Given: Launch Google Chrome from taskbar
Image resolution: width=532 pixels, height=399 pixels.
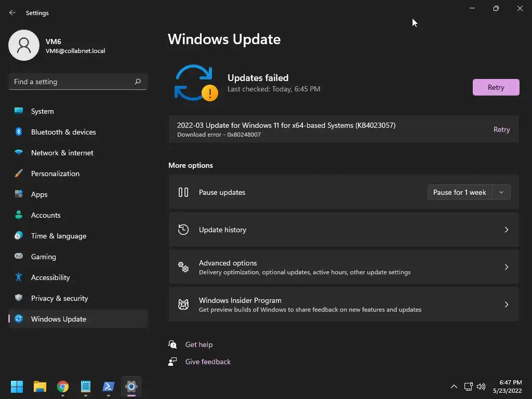Looking at the screenshot, I should pyautogui.click(x=63, y=387).
